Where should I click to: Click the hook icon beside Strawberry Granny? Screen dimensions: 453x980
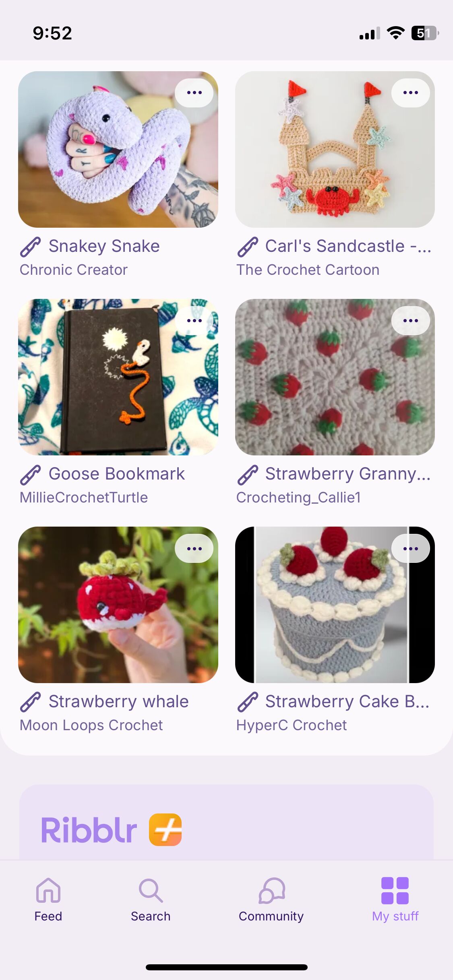coord(248,474)
